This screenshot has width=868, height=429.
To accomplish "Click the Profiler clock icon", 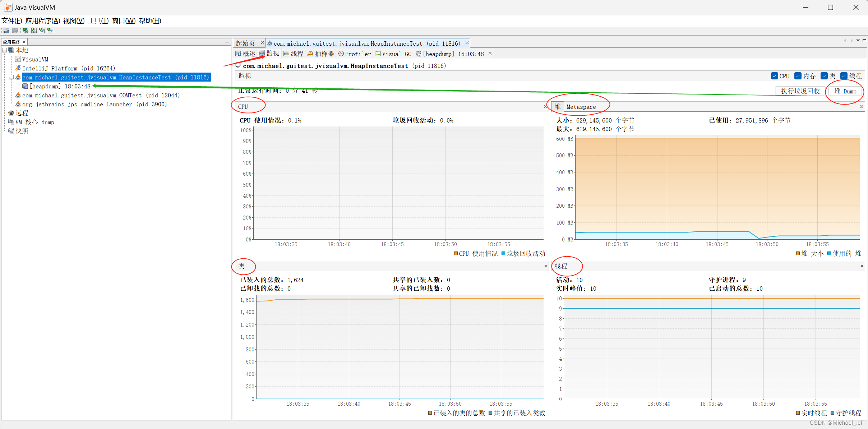I will tap(341, 54).
